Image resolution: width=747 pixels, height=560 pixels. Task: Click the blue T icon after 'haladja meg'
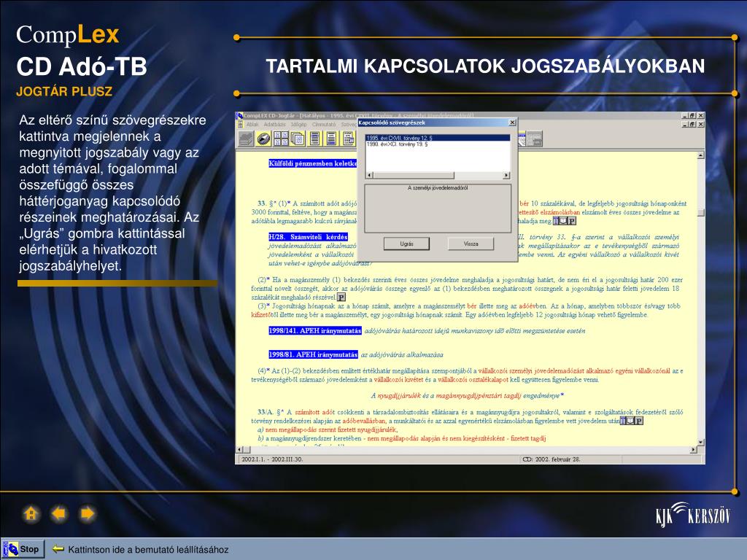pyautogui.click(x=556, y=221)
